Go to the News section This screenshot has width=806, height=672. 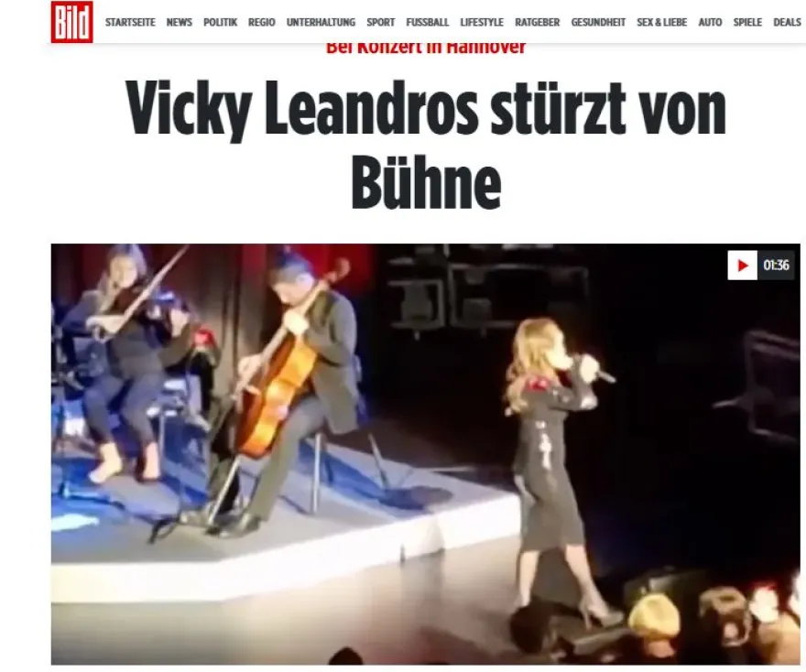click(179, 23)
